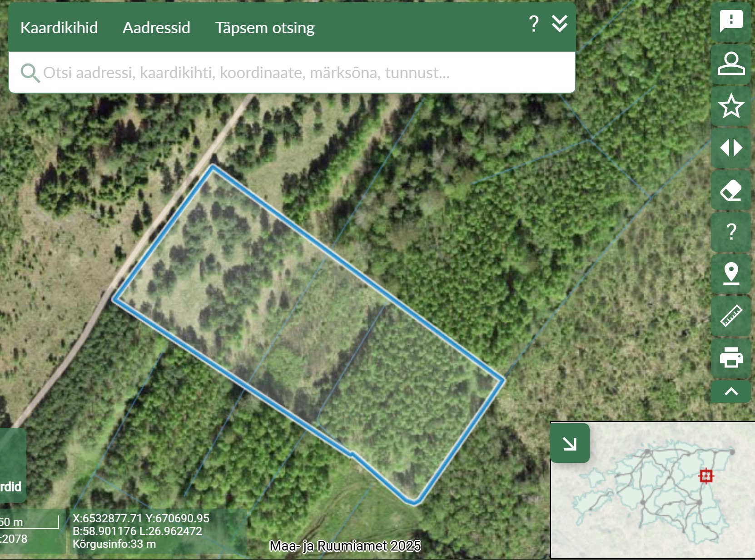Screen dimensions: 755x560
Task: Open favorites with the star icon
Action: [730, 106]
